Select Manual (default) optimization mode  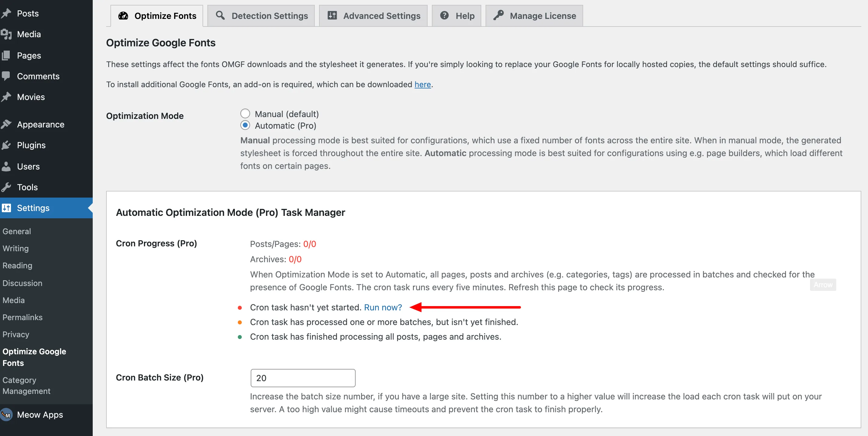point(245,113)
